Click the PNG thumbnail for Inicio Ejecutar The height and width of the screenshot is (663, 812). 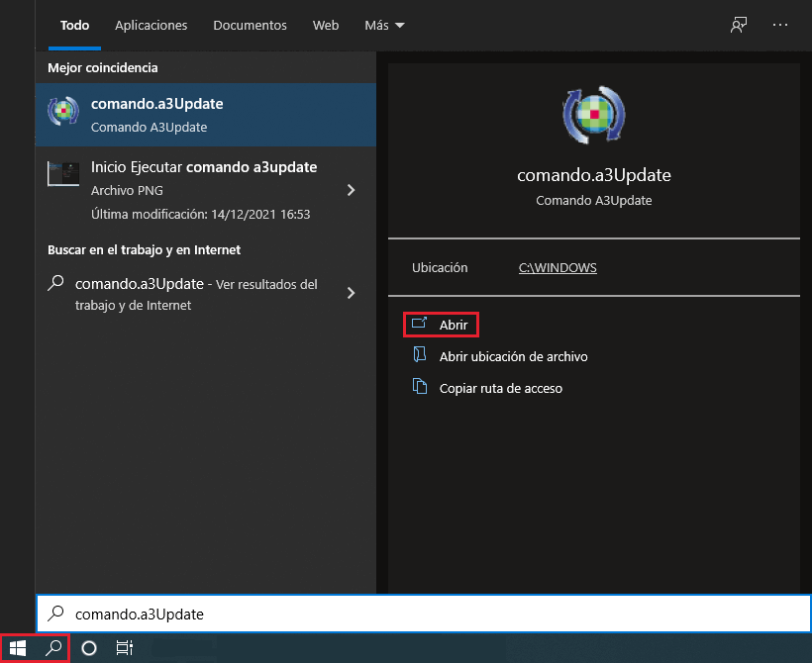tap(63, 174)
